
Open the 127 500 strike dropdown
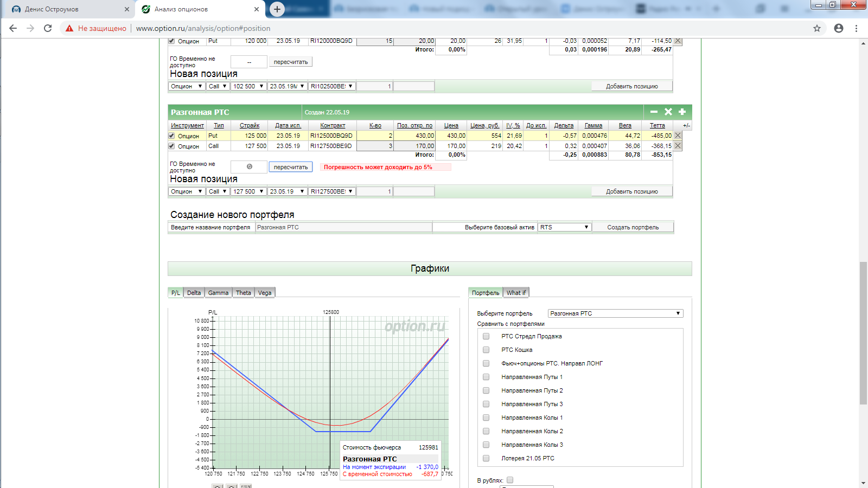(248, 191)
